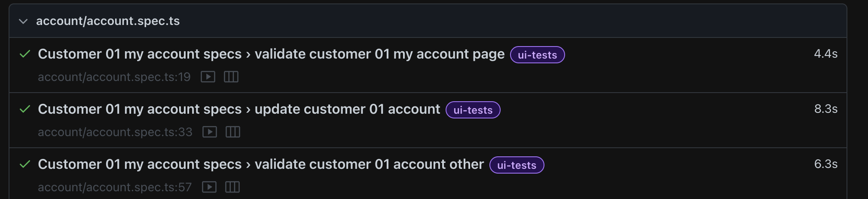The image size is (868, 199).
Task: Click ui-tests tag on account other test
Action: pos(517,165)
